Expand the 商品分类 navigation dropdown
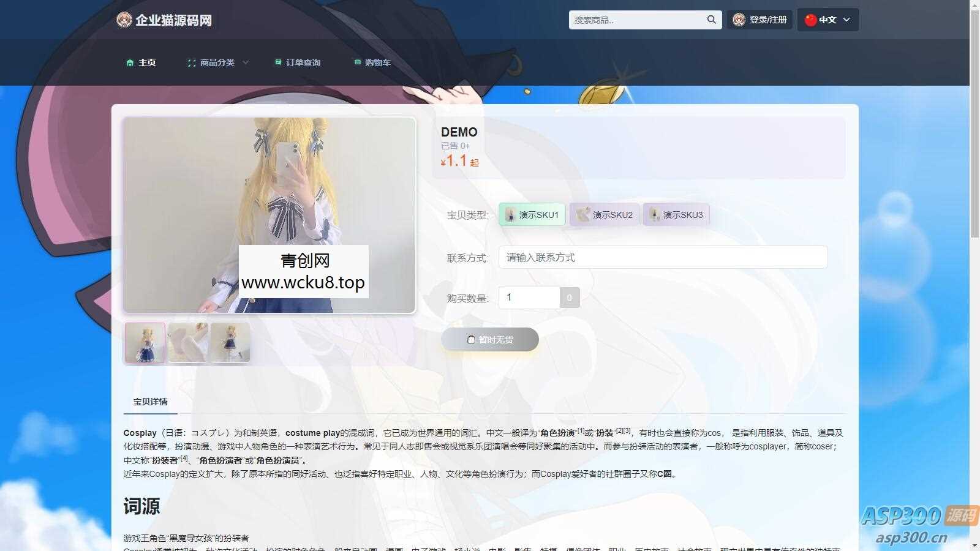 (217, 62)
